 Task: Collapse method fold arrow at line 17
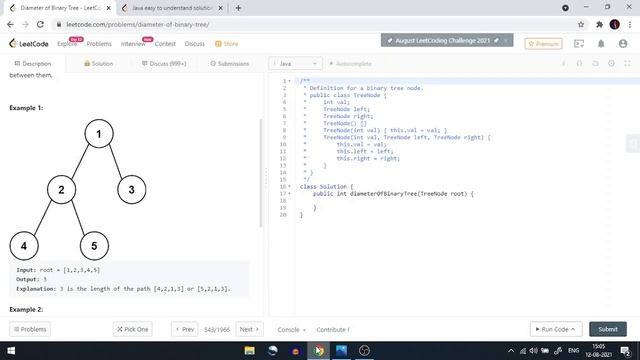(x=289, y=193)
